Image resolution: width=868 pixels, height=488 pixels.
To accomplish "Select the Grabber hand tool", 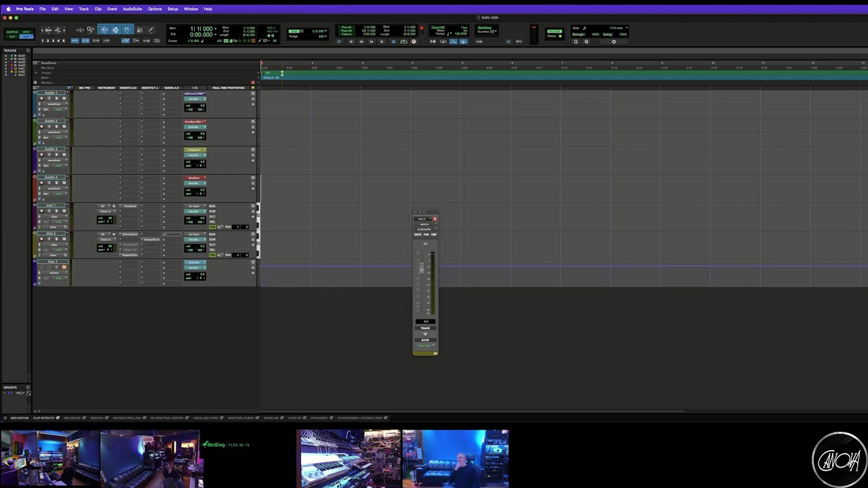I will pos(127,30).
